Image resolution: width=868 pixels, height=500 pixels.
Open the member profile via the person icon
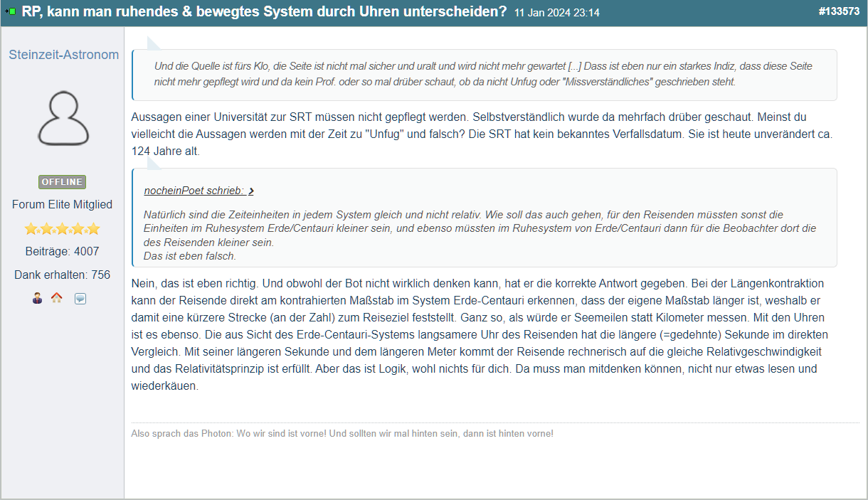coord(36,298)
